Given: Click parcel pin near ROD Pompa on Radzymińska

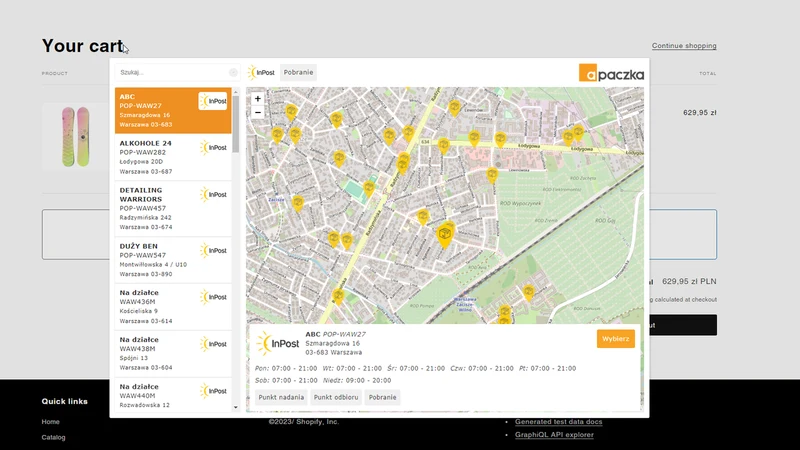Looking at the screenshot, I should tap(338, 296).
